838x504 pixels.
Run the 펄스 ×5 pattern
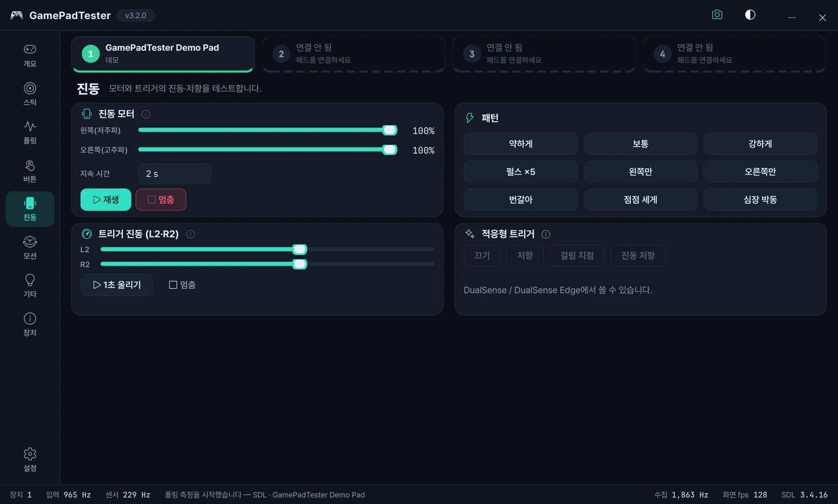pos(520,172)
